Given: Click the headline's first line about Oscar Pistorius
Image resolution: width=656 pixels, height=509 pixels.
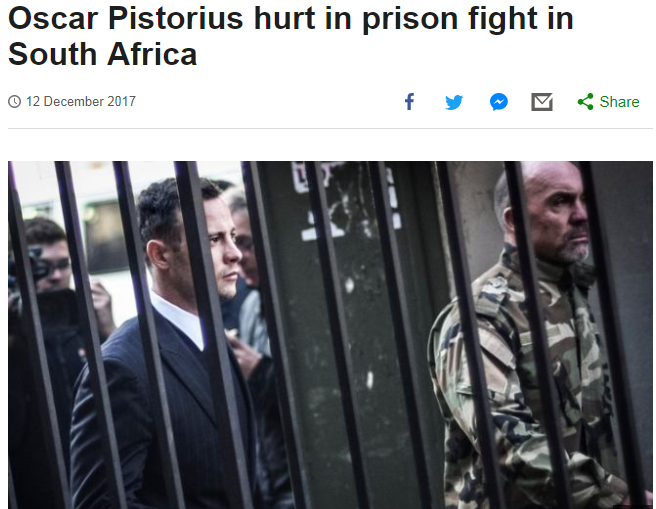Looking at the screenshot, I should point(290,18).
